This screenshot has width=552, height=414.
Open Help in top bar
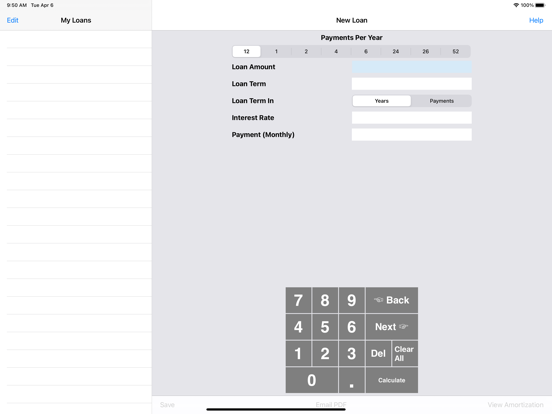536,20
